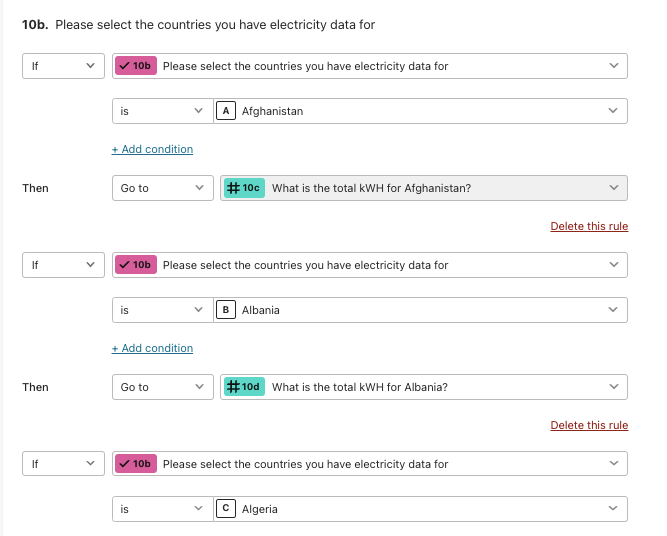Delete the Albania rule
Screen dimensions: 667x536
point(589,425)
